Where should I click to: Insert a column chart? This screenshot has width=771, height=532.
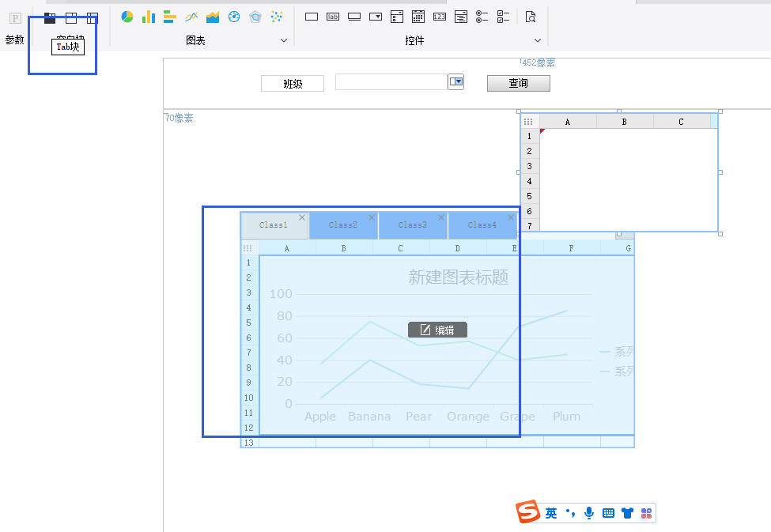[149, 17]
